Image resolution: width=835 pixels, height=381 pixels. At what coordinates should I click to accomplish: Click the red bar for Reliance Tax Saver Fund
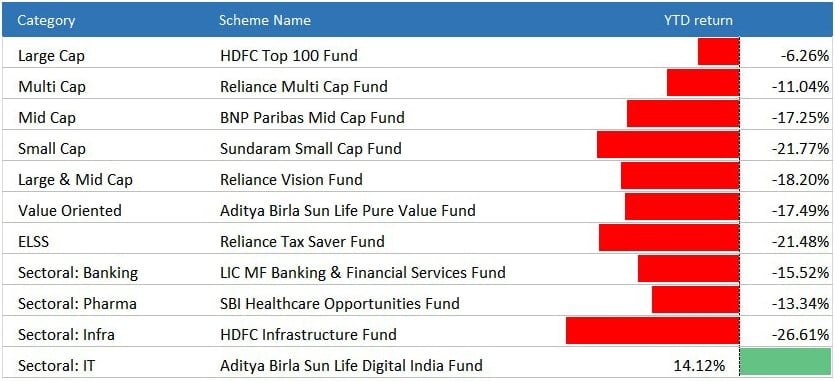(669, 237)
